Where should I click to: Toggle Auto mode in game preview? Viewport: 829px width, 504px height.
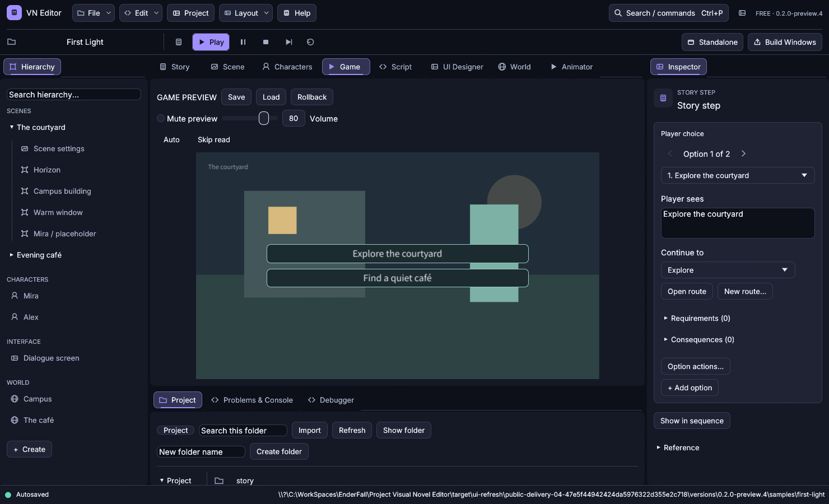[x=171, y=139]
